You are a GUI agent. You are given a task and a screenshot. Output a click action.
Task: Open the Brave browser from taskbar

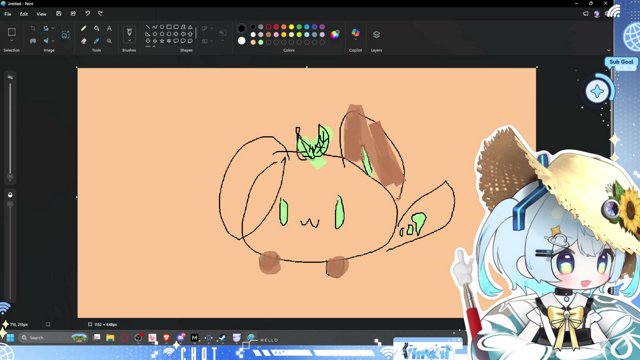pyautogui.click(x=167, y=338)
